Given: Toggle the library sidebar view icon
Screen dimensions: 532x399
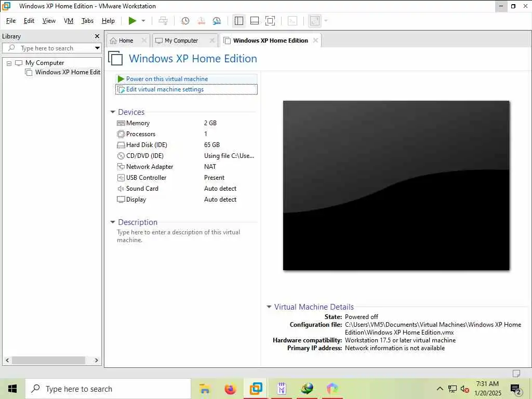Looking at the screenshot, I should [x=239, y=21].
